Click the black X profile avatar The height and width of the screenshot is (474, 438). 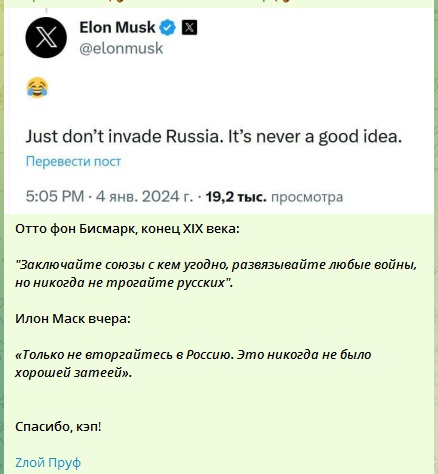click(x=46, y=37)
